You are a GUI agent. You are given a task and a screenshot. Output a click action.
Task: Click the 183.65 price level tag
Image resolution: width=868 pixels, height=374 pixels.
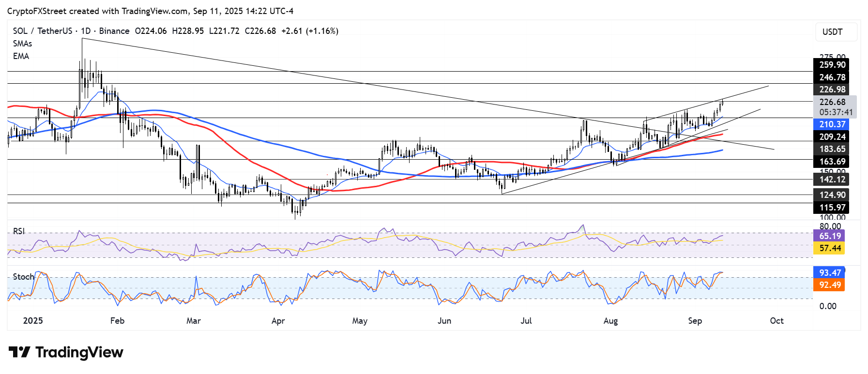(831, 149)
